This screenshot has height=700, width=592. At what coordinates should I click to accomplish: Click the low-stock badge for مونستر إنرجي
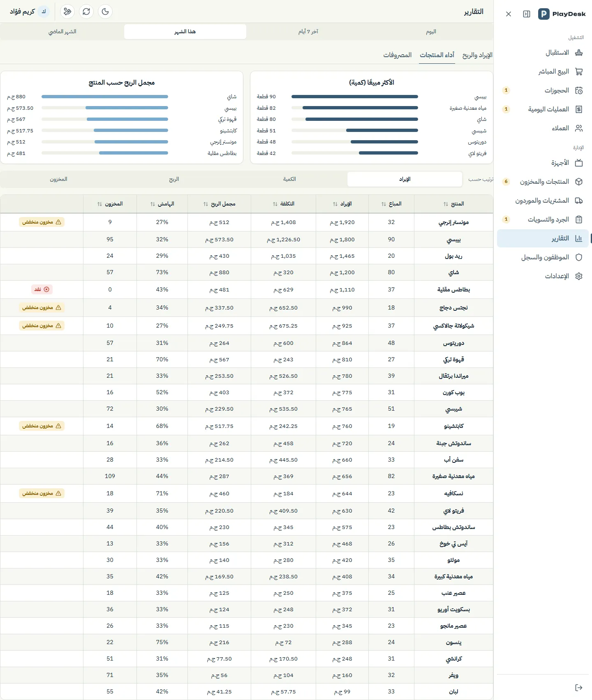pos(42,222)
